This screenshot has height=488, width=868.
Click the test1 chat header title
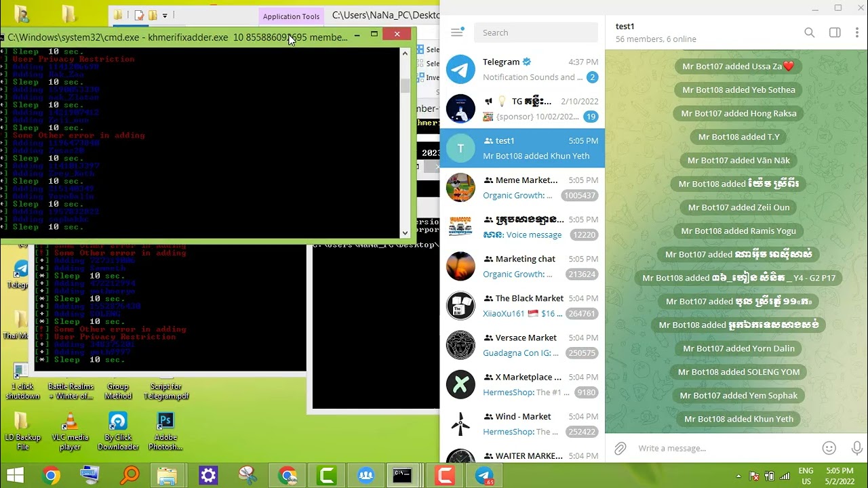click(x=625, y=26)
